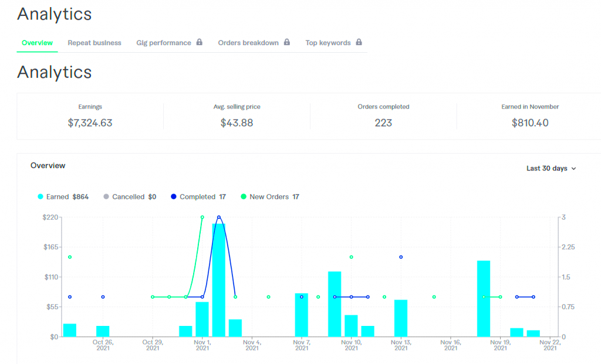Click the Orders completed label

point(383,107)
